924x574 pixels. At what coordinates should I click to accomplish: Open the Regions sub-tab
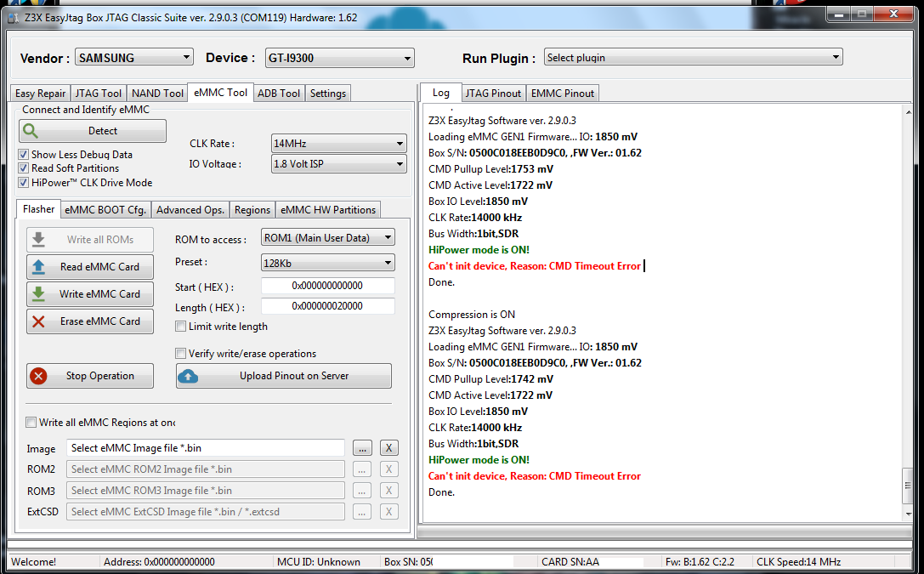(252, 210)
